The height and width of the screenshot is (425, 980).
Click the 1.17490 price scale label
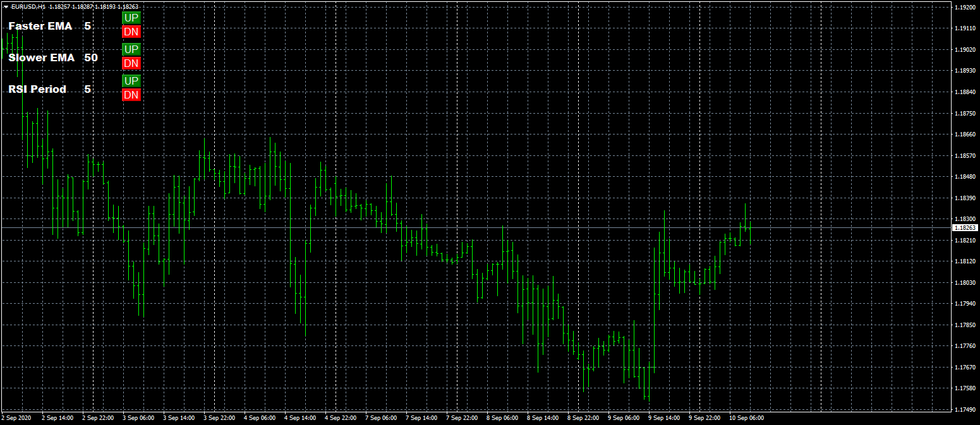tap(964, 409)
